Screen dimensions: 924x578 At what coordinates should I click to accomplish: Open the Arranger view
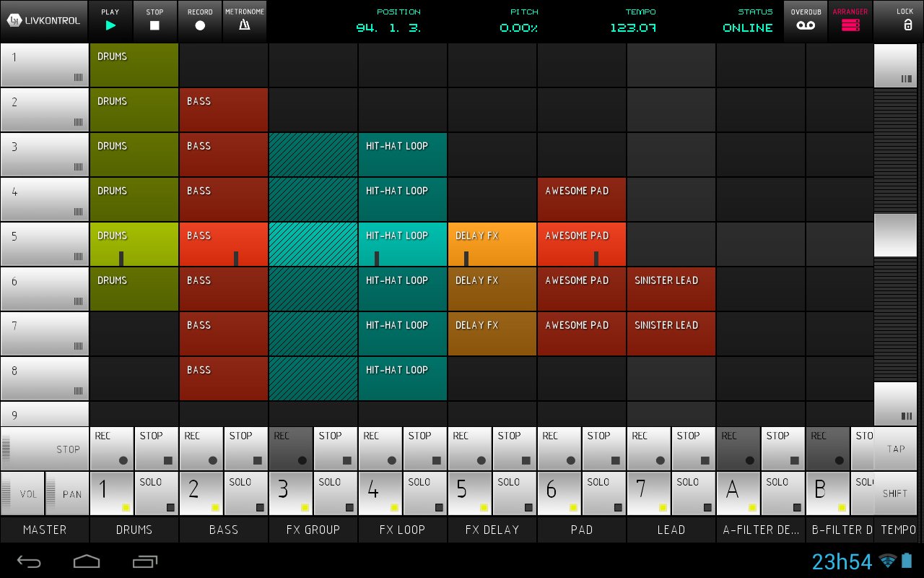850,20
